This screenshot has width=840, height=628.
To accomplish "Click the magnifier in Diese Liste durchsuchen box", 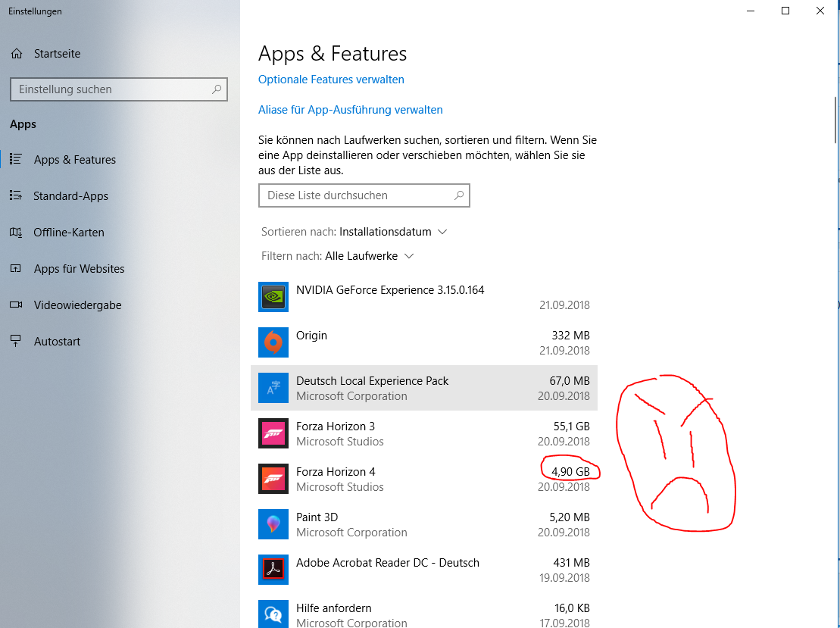I will coord(459,195).
